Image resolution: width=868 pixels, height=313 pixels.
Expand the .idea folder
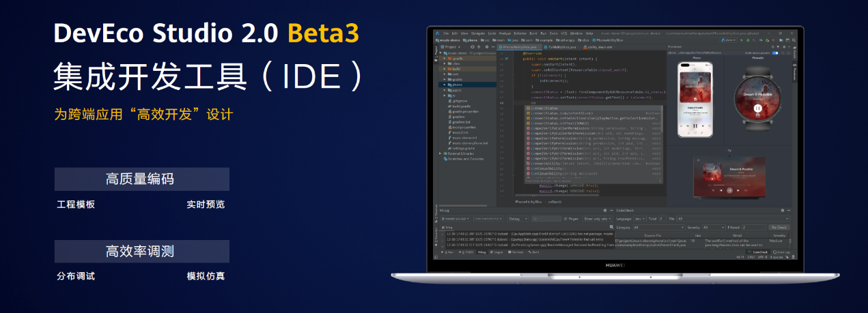pos(445,63)
